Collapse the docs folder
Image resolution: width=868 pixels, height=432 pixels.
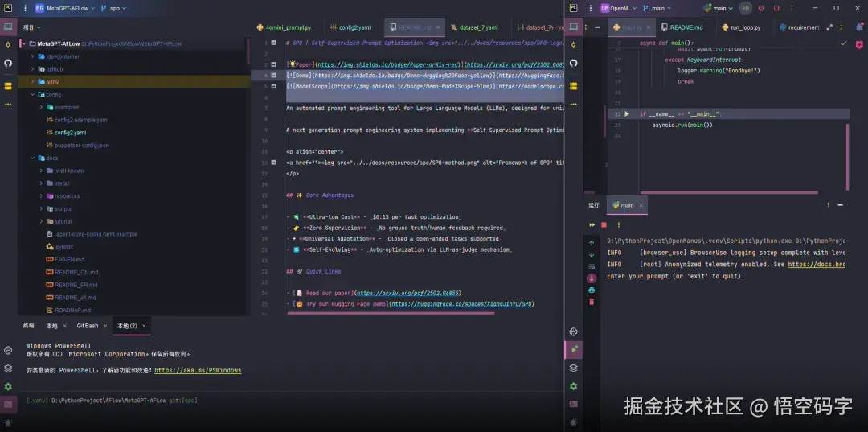33,158
